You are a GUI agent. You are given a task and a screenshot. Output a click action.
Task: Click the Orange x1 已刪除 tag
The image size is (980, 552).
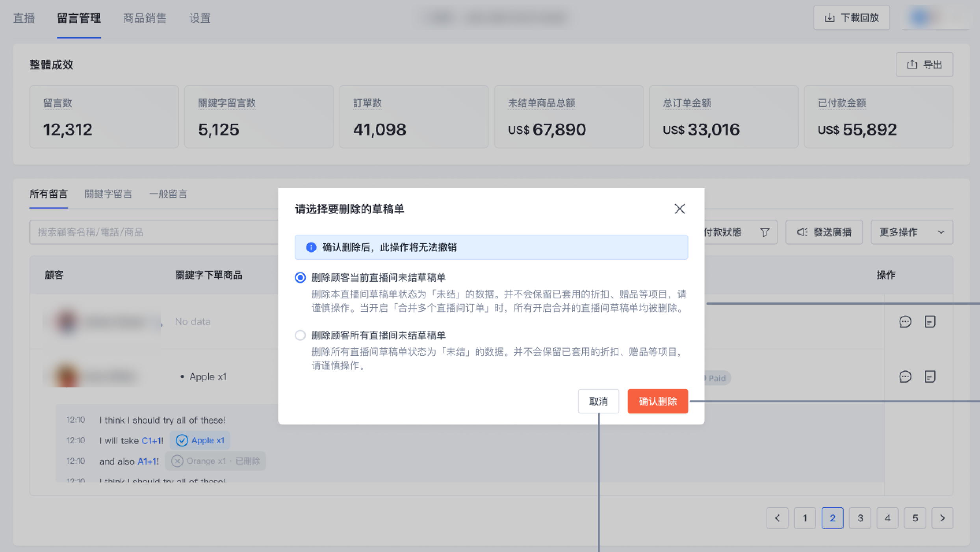[215, 461]
